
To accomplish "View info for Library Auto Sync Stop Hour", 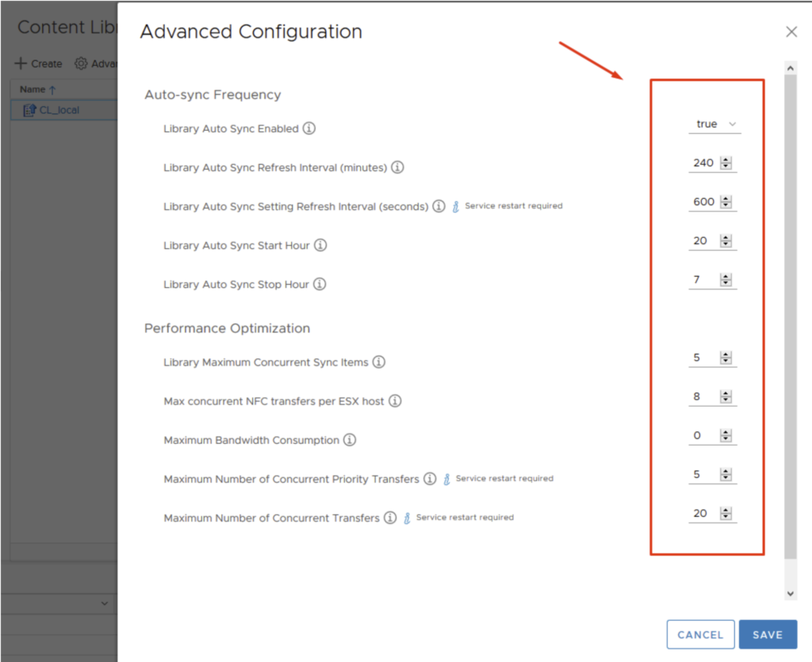I will coord(320,284).
